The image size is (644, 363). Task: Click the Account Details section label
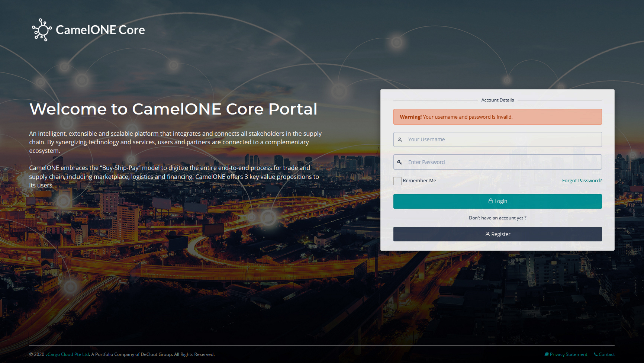pos(498,100)
